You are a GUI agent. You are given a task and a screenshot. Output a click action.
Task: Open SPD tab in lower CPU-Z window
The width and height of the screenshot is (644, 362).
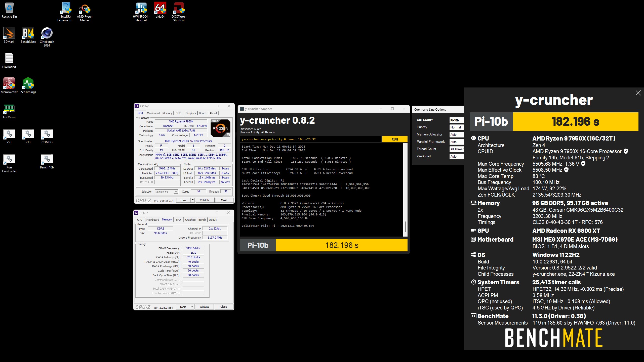tap(178, 220)
